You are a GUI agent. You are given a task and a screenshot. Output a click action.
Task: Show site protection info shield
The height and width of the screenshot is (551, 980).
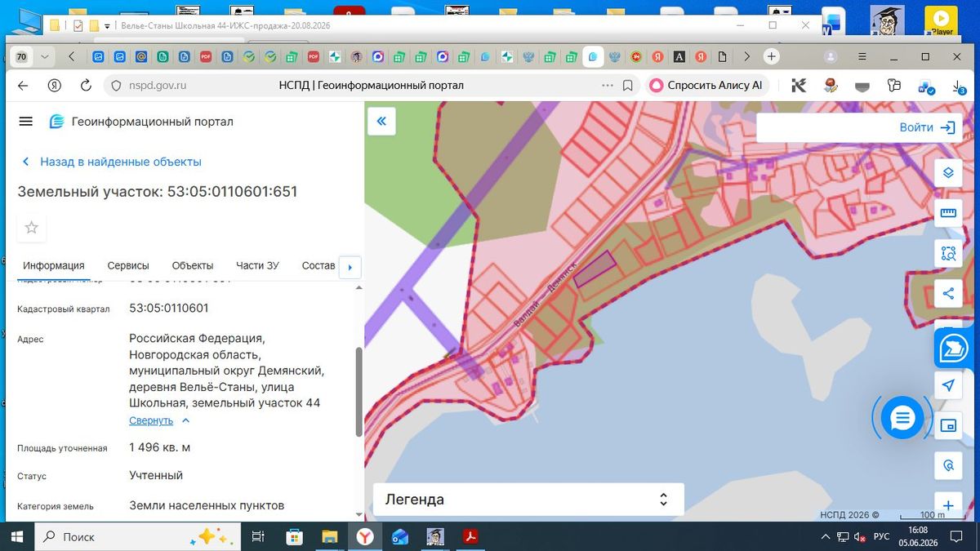pos(115,85)
